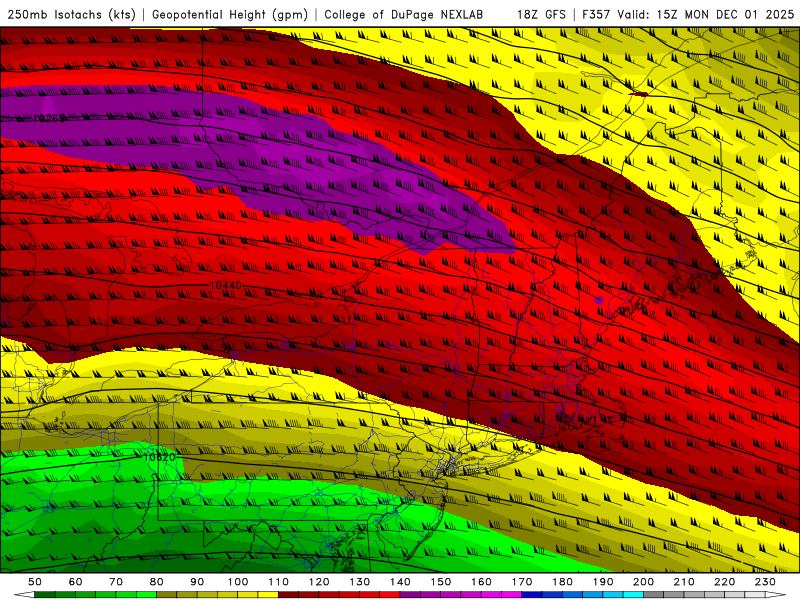This screenshot has width=800, height=600.
Task: Click the '18Z GFS' model run label
Action: pyautogui.click(x=541, y=15)
